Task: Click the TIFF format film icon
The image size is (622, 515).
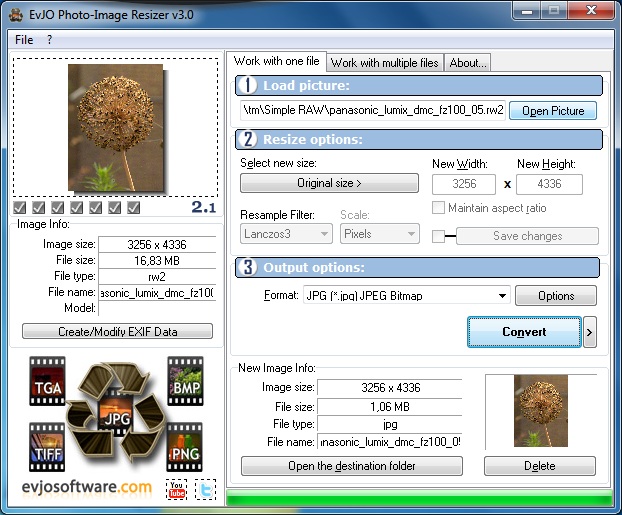Action: click(47, 447)
